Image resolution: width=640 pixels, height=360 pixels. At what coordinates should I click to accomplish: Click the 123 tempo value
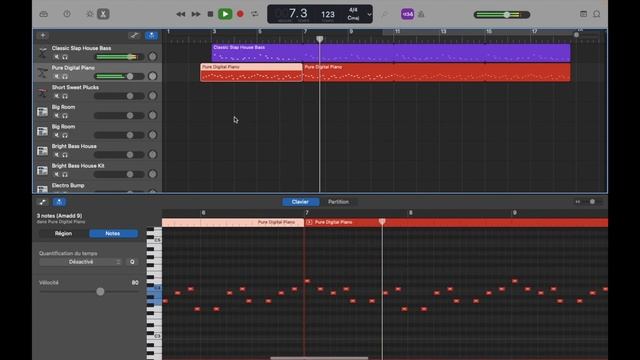coord(328,14)
